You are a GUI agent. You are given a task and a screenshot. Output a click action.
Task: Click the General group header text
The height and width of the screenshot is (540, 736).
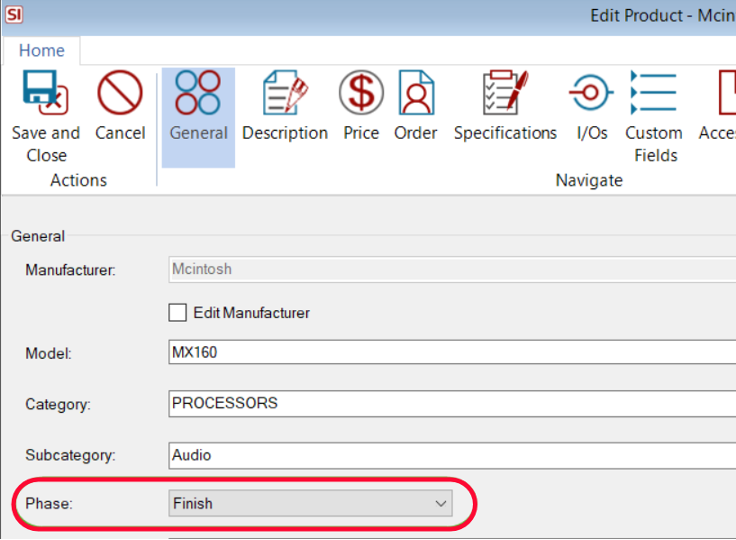pyautogui.click(x=38, y=236)
